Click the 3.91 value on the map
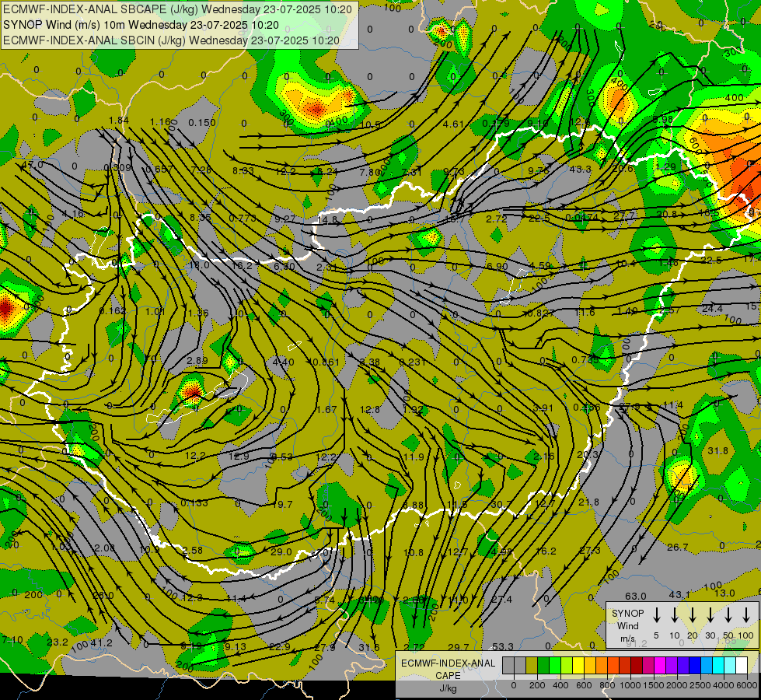The width and height of the screenshot is (761, 700). click(543, 408)
